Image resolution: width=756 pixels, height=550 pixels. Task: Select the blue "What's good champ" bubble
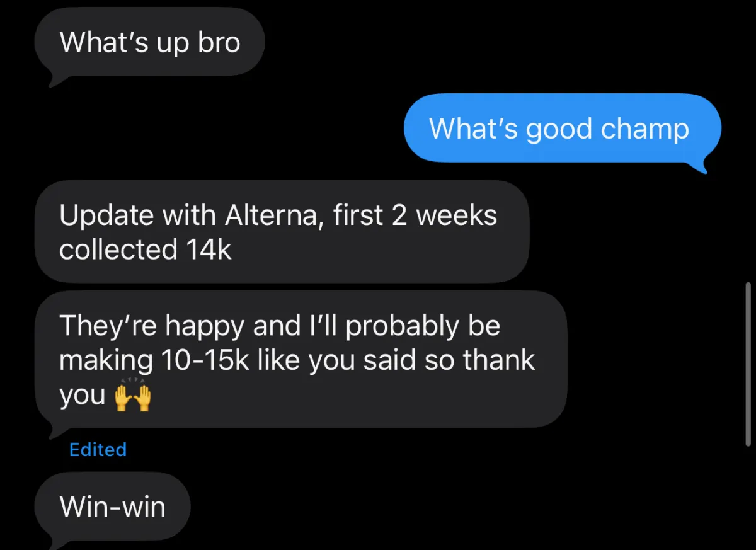coord(561,128)
